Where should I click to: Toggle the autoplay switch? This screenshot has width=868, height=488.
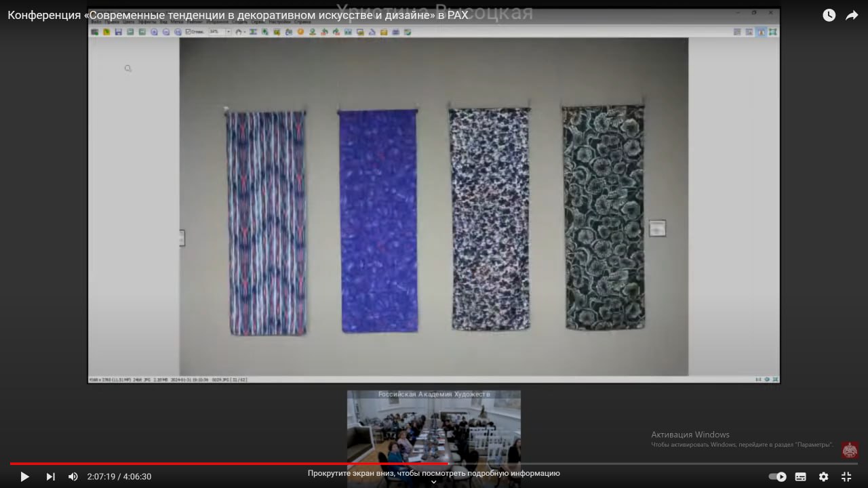tap(777, 476)
